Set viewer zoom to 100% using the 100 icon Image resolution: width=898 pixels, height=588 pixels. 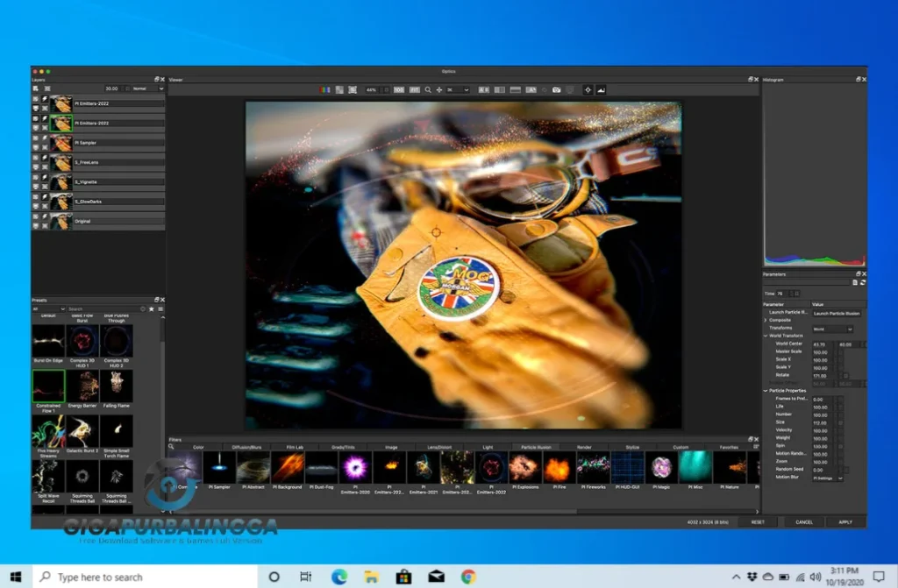397,89
